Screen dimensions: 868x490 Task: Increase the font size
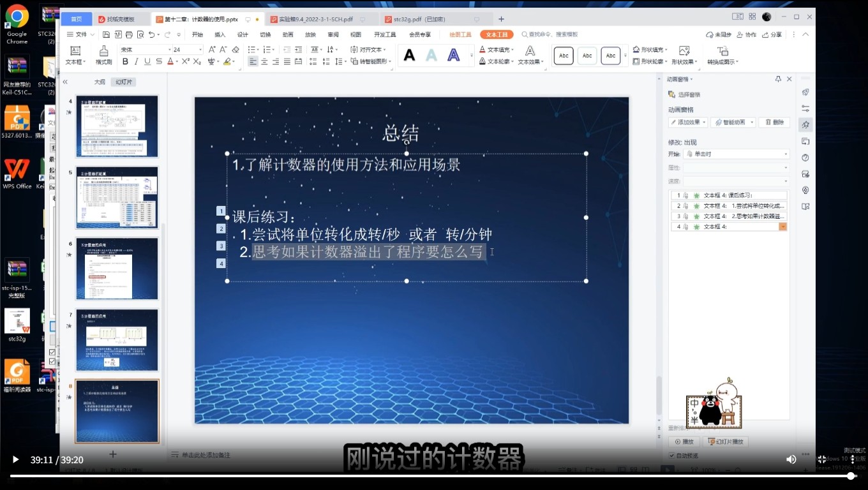[211, 49]
